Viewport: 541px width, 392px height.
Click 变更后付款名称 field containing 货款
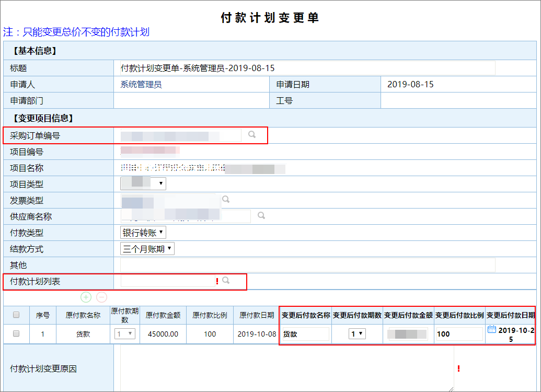(x=305, y=334)
